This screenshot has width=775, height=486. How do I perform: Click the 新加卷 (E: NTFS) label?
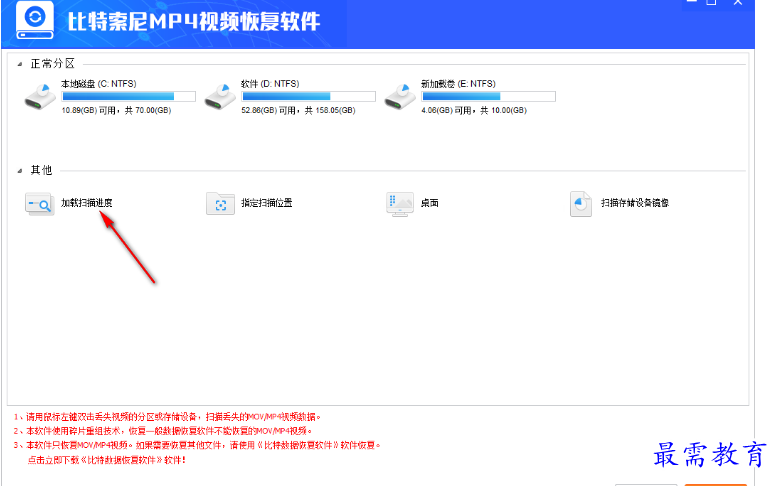coord(459,84)
